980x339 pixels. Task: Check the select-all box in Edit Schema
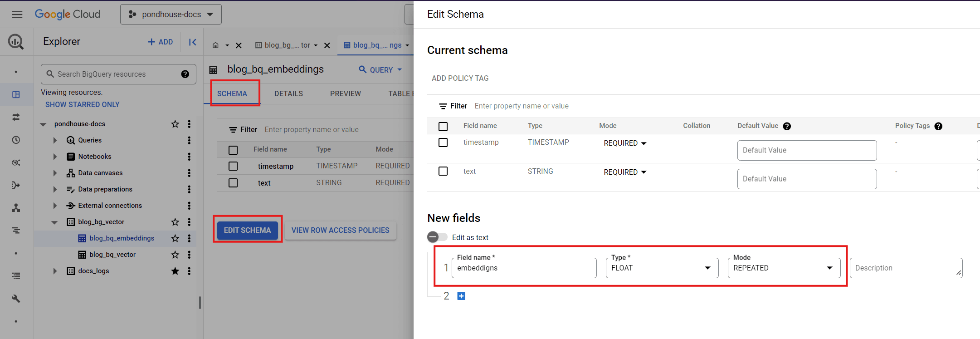pyautogui.click(x=443, y=127)
